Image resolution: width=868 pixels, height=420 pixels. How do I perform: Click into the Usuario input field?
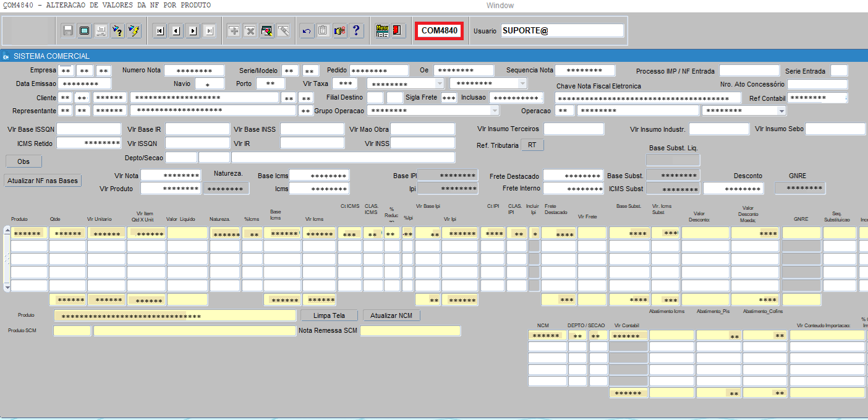(x=561, y=31)
